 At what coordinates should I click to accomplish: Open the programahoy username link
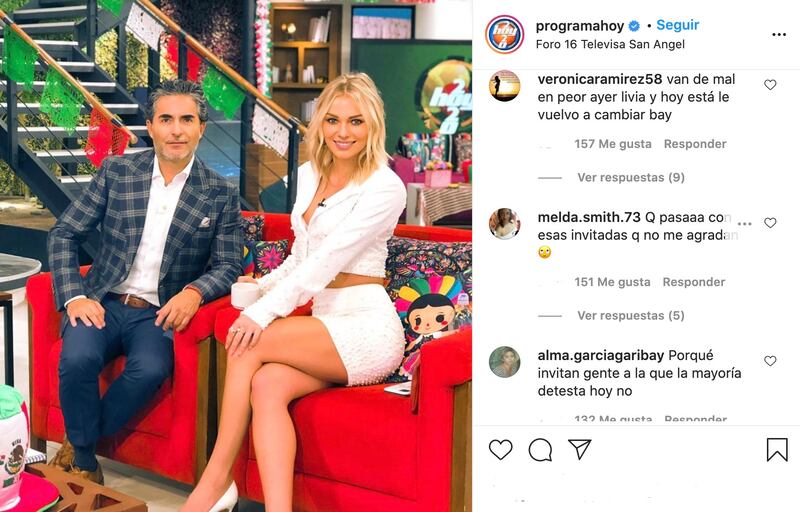point(580,25)
